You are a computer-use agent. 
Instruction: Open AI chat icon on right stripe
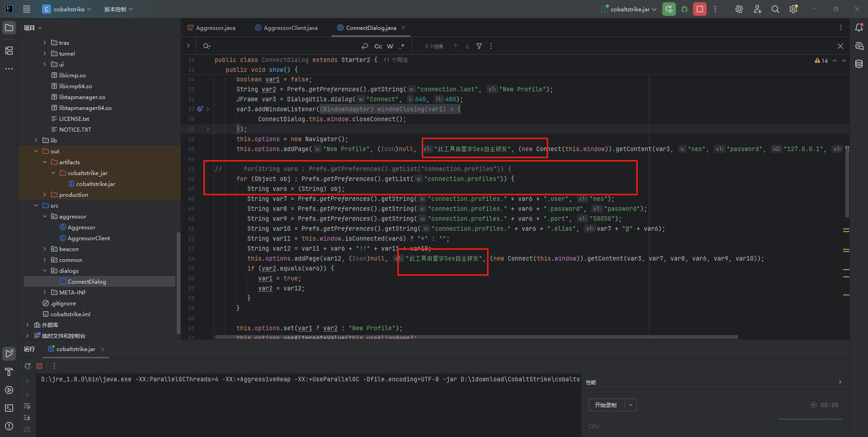click(859, 46)
